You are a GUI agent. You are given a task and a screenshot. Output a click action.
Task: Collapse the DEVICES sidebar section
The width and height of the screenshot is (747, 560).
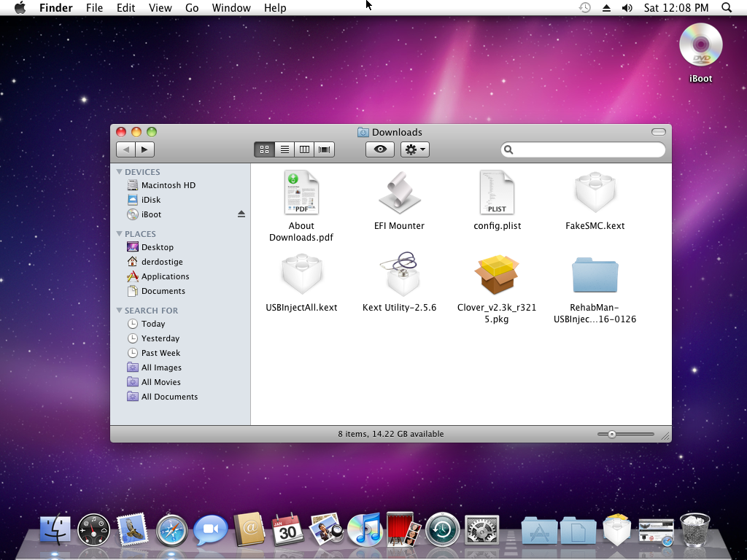120,172
